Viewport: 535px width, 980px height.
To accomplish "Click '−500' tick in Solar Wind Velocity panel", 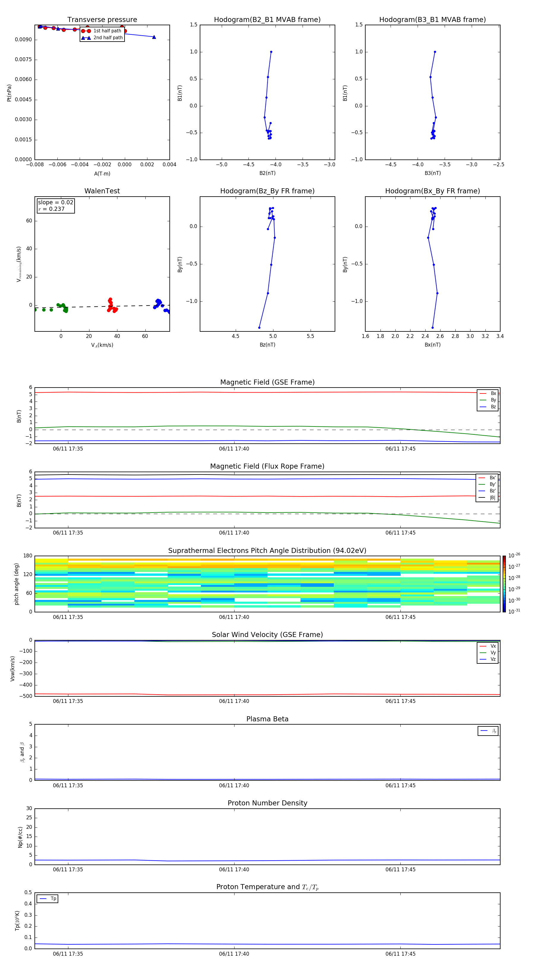I will (x=25, y=696).
